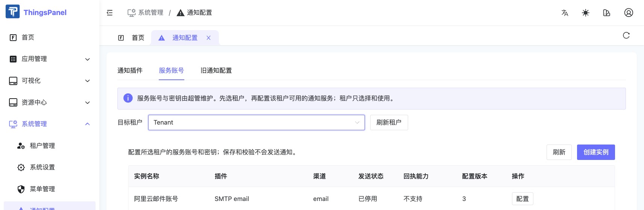Click the 可视化 sidebar icon
The height and width of the screenshot is (210, 644).
[13, 81]
